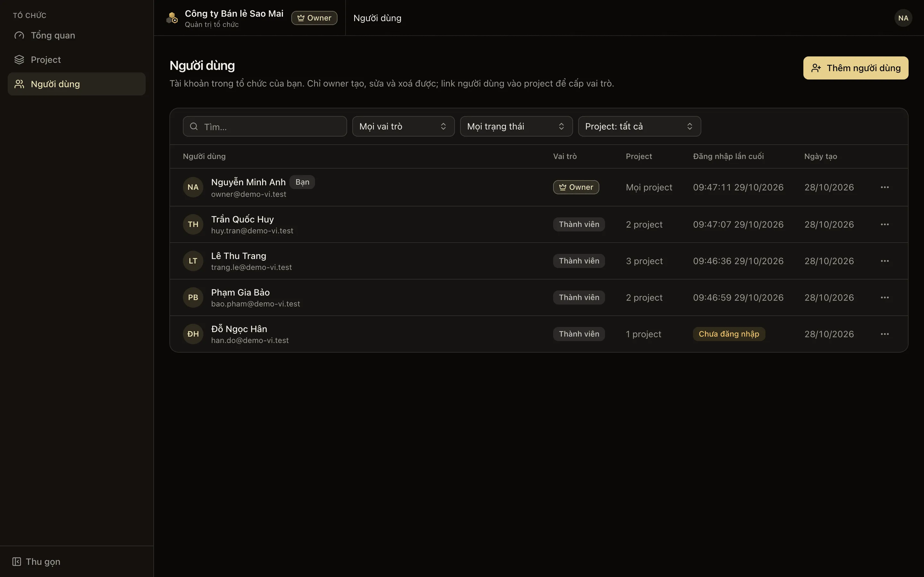Click the organization logo icon
This screenshot has height=577, width=924.
[x=172, y=18]
